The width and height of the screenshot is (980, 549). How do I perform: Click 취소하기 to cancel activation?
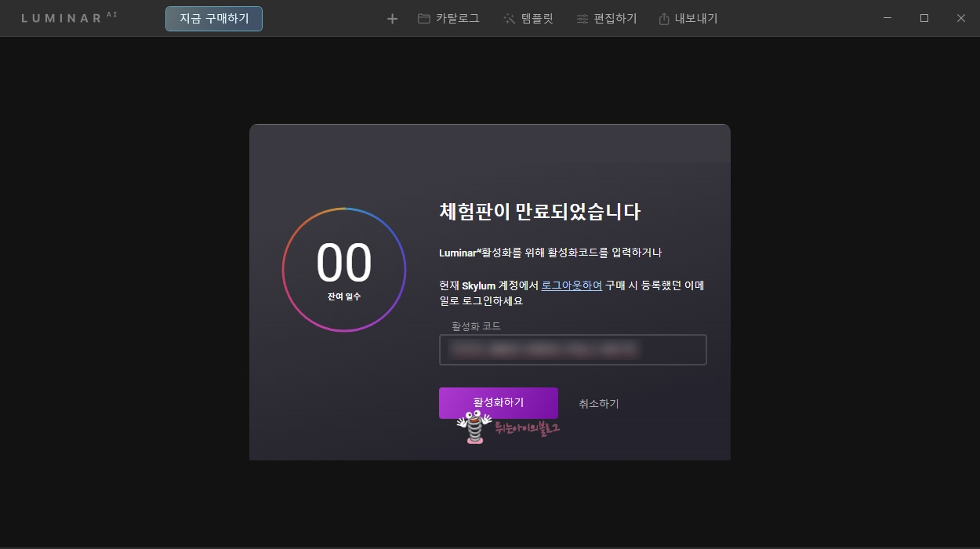point(599,403)
